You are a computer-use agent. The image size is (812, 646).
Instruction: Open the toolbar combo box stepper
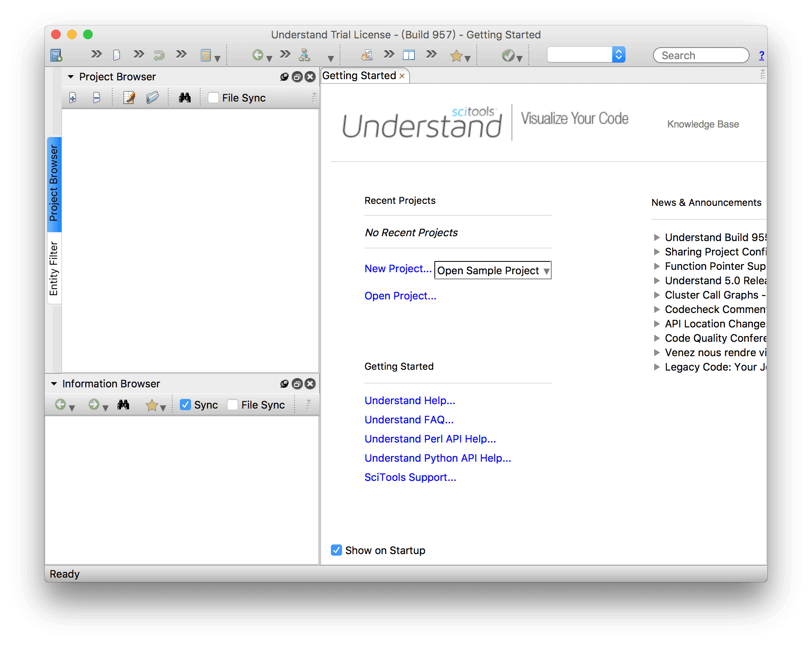pos(619,55)
